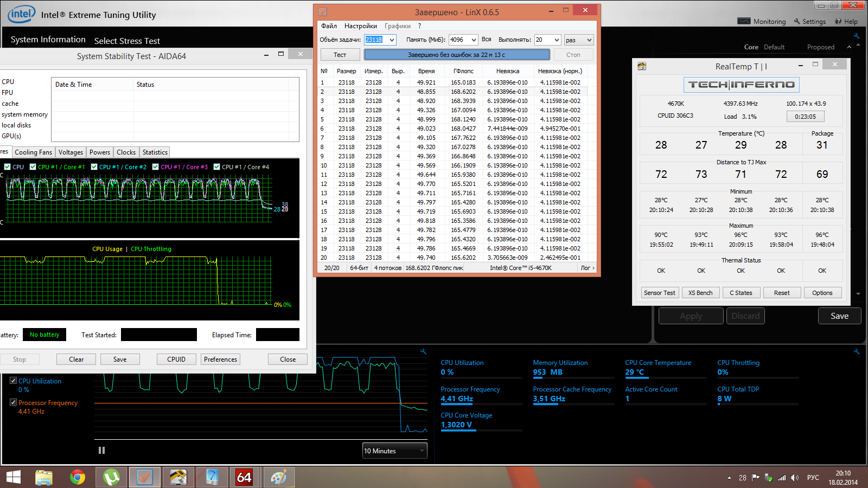Open Help question icon in Intel XTU
Image resolution: width=868 pixels, height=488 pixels.
tap(838, 21)
